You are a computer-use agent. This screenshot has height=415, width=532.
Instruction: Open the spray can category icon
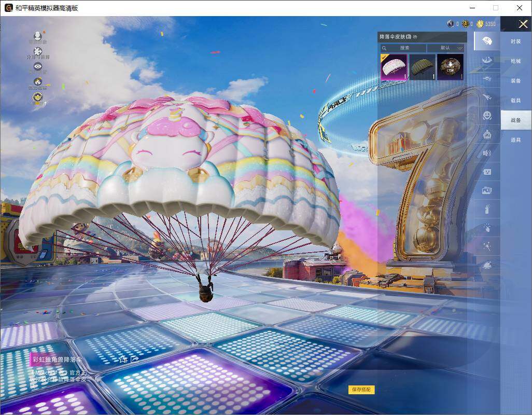(487, 209)
